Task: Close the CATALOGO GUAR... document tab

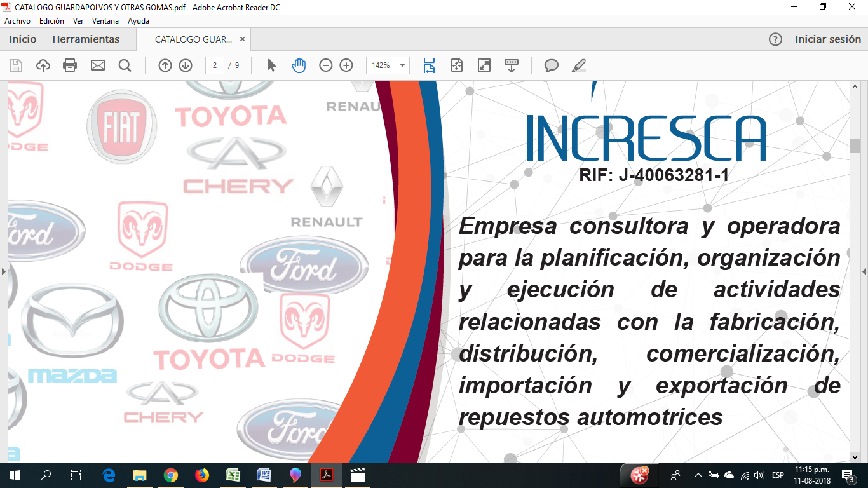Action: (x=242, y=39)
